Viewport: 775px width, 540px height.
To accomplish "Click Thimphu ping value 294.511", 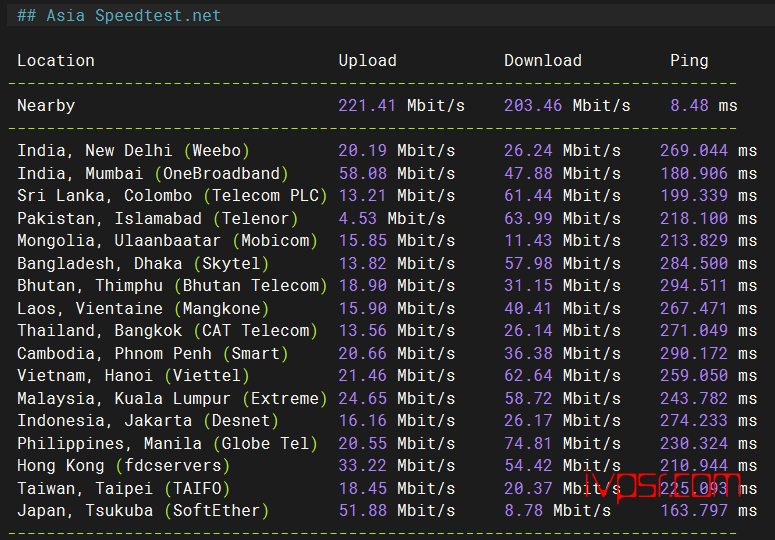I will (694, 286).
